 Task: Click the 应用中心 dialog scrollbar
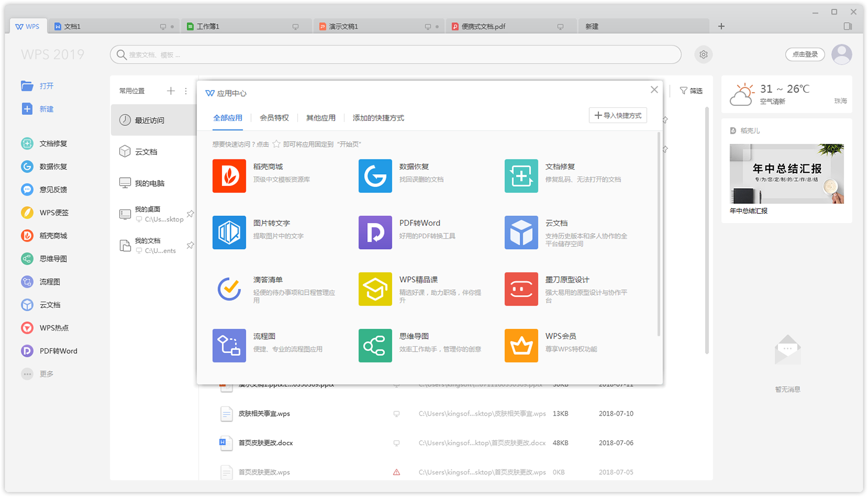click(659, 233)
